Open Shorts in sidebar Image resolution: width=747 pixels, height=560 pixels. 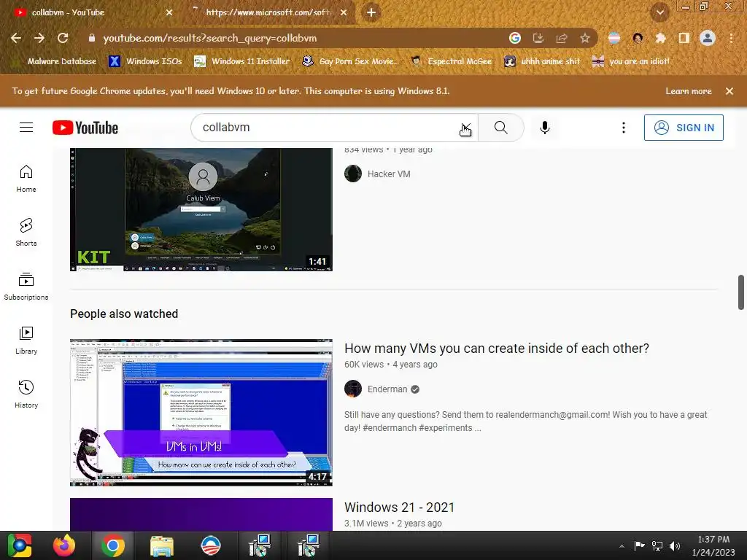coord(26,233)
